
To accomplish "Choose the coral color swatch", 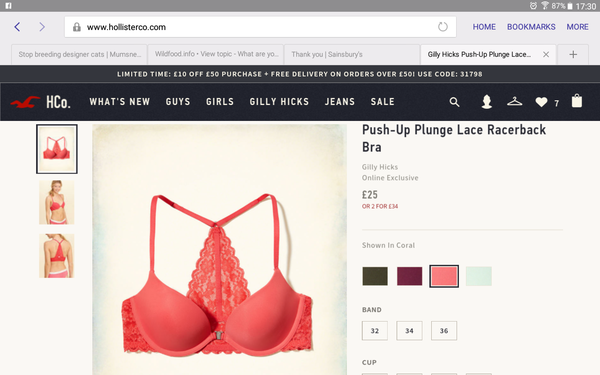I will pos(444,276).
